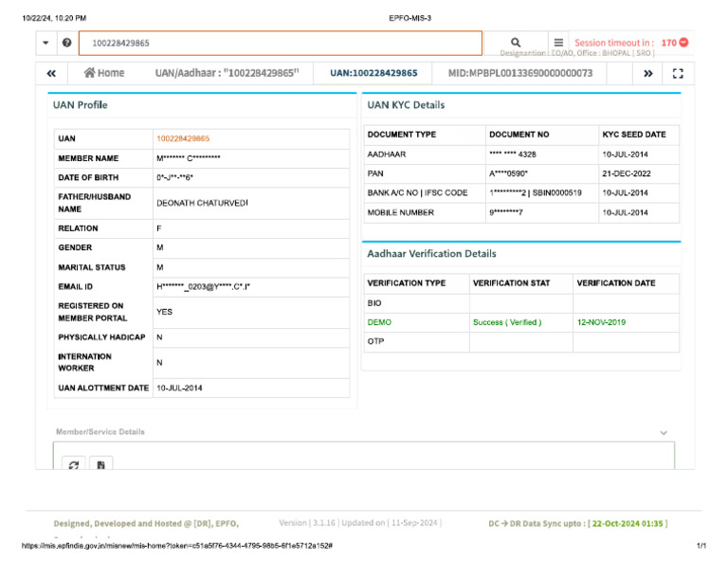Click the Version 3.1.16 footer text
728x563 pixels.
tap(360, 523)
